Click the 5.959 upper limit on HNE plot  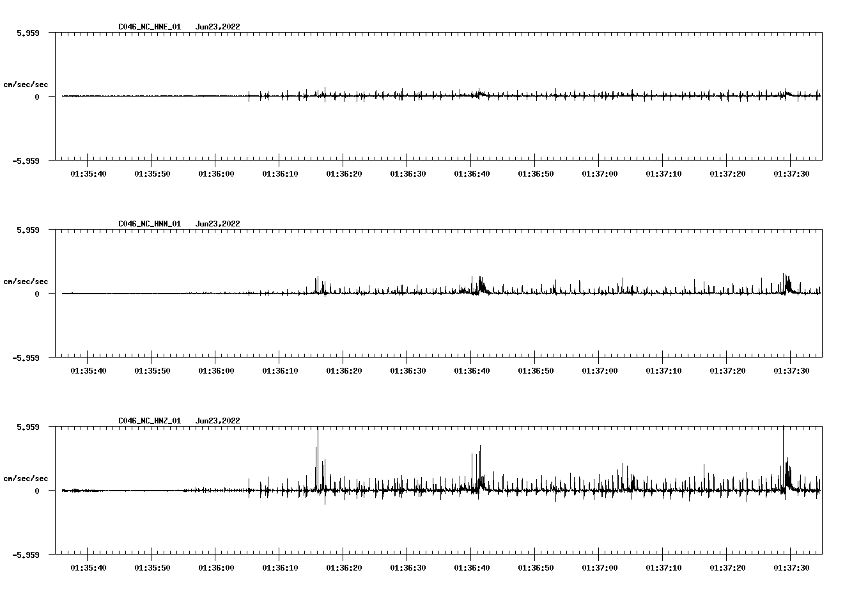coord(27,33)
